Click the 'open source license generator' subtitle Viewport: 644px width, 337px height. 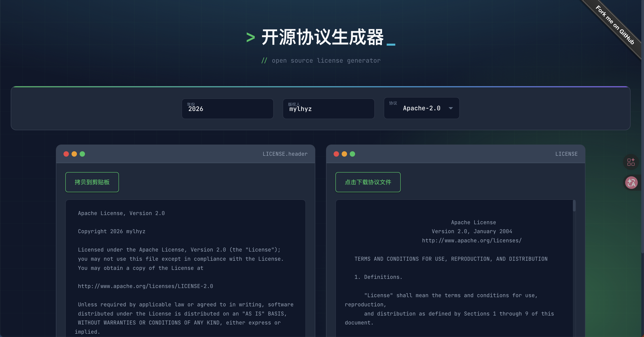click(x=326, y=61)
